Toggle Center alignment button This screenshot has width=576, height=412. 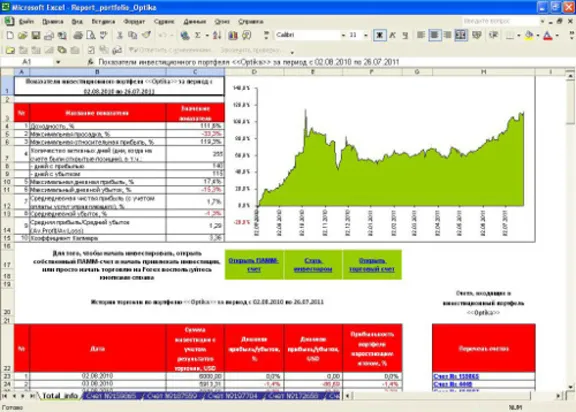(435, 35)
